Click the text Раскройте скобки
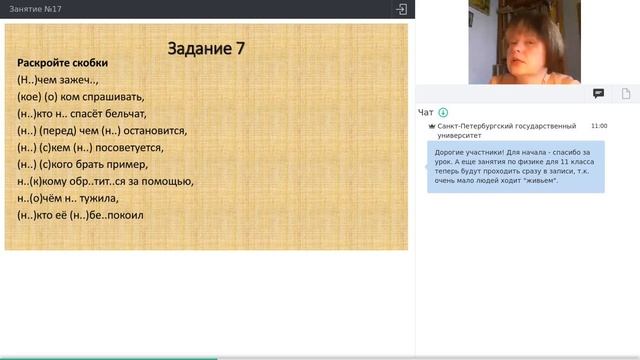This screenshot has height=360, width=640. click(62, 63)
